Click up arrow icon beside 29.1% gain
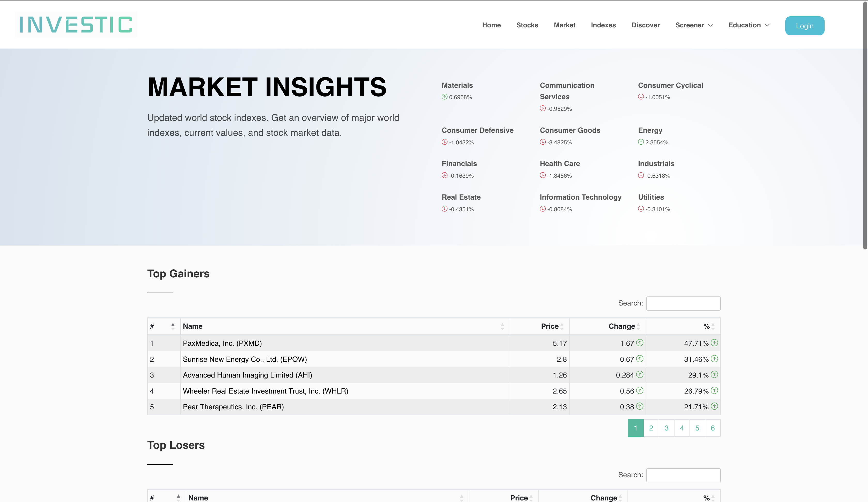868x502 pixels. [714, 374]
